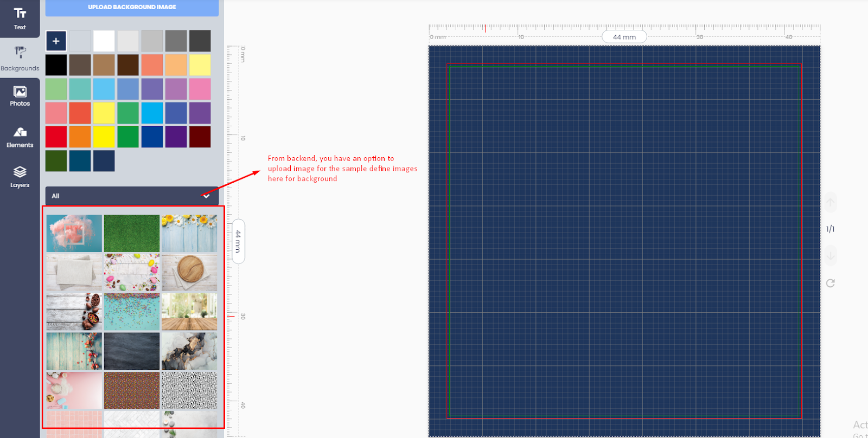Select the green grass background thumbnail
868x438 pixels.
tap(131, 233)
